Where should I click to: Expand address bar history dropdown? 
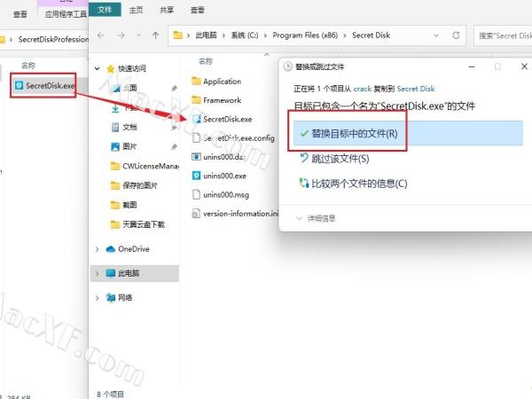[436, 35]
